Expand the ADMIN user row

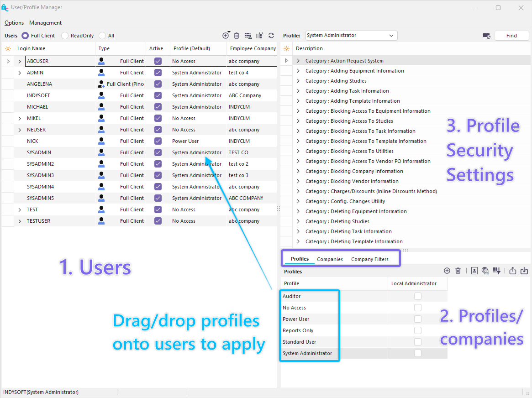pyautogui.click(x=20, y=73)
